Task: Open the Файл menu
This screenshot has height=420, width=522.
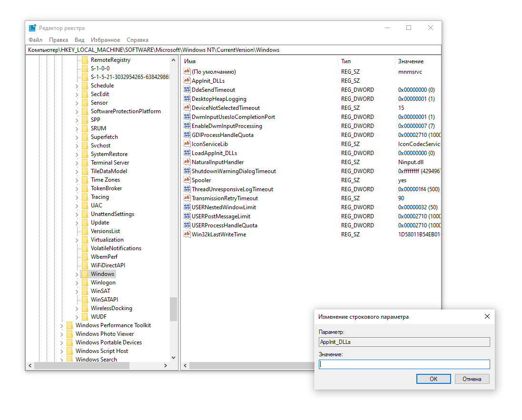Action: [x=35, y=40]
